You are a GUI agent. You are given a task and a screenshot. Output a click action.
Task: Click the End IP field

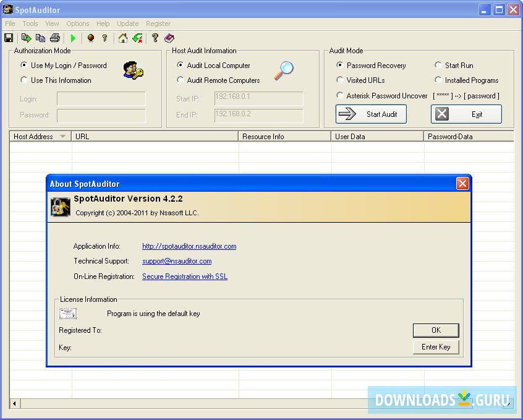[x=259, y=116]
